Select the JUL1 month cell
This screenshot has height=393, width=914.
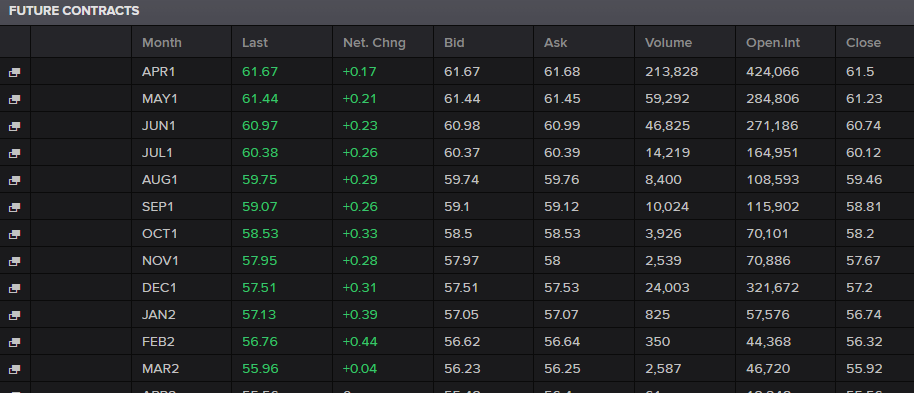point(157,153)
